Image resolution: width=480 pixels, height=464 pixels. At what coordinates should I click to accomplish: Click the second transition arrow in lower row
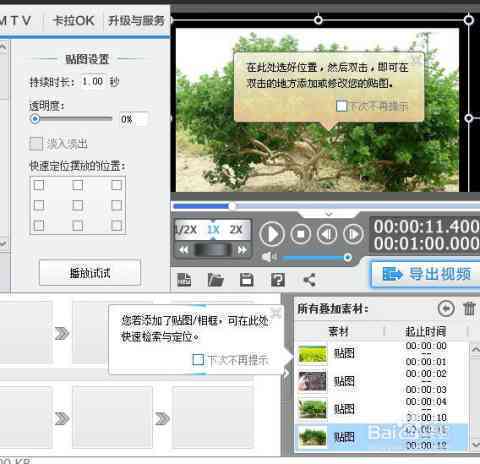[162, 418]
